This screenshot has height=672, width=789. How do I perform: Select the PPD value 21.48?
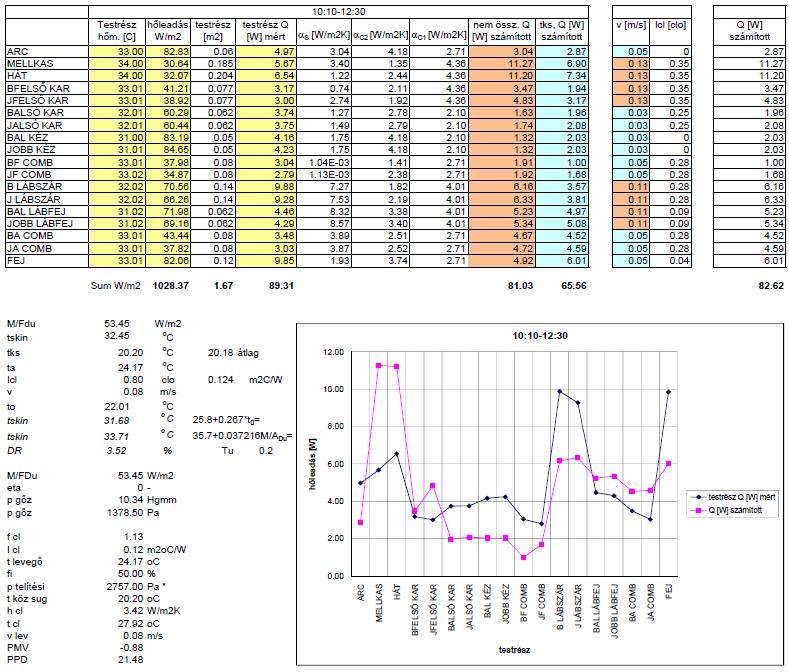click(131, 659)
